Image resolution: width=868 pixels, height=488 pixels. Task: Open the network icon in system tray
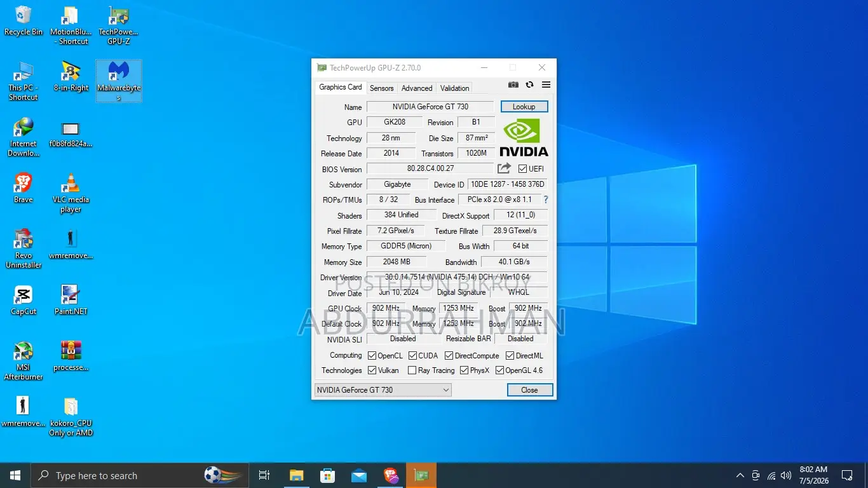[771, 475]
